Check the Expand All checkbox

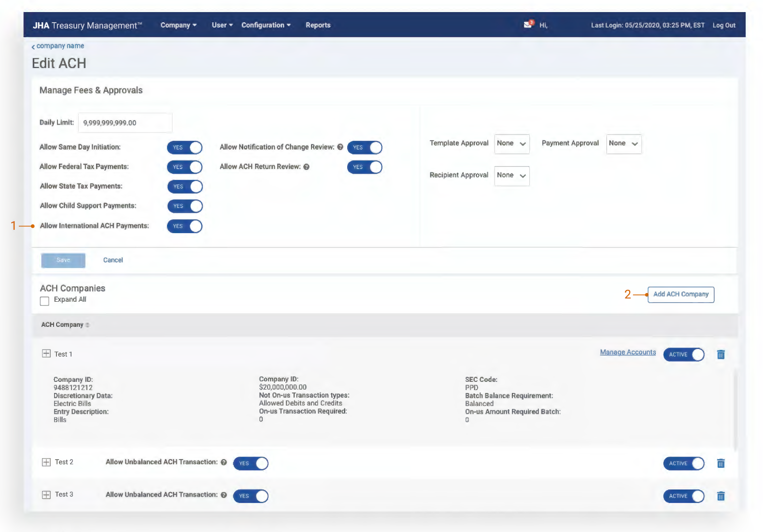coord(44,301)
